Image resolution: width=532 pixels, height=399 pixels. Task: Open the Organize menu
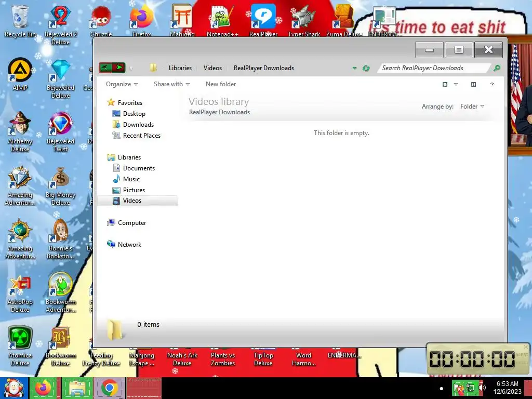122,84
